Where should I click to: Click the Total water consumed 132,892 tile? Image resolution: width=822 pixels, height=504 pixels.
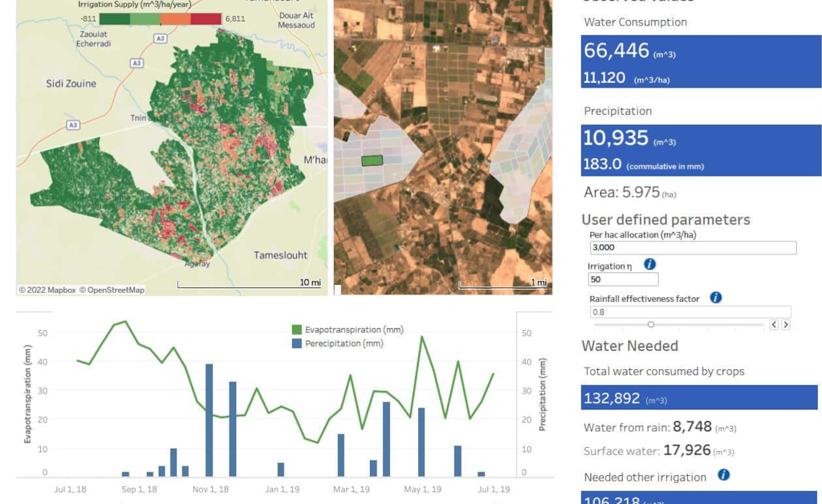[698, 398]
